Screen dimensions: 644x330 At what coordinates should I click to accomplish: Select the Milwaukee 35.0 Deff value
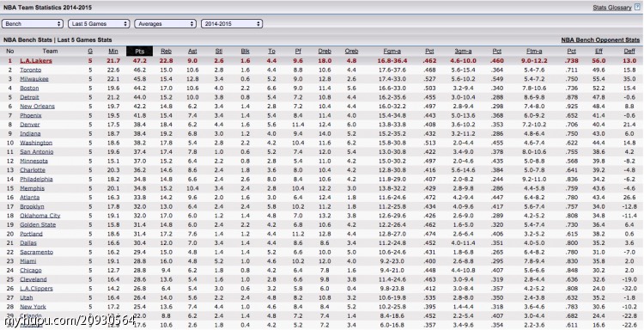[629, 79]
